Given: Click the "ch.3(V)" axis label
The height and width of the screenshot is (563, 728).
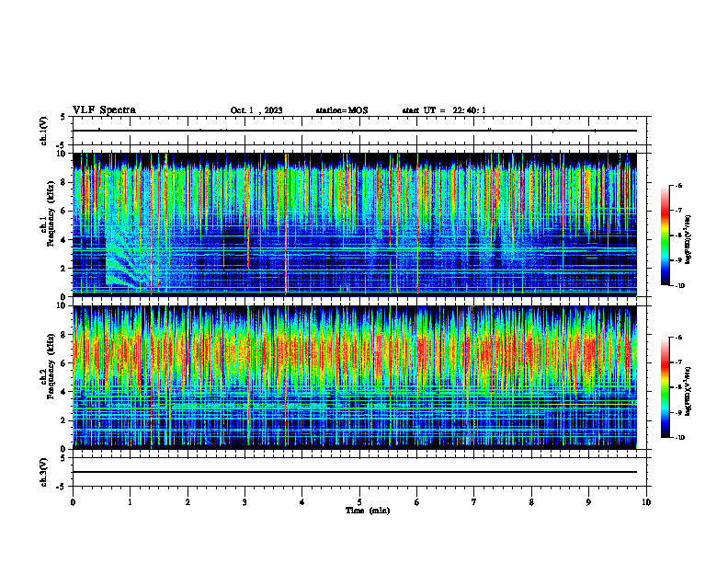Looking at the screenshot, I should (44, 473).
